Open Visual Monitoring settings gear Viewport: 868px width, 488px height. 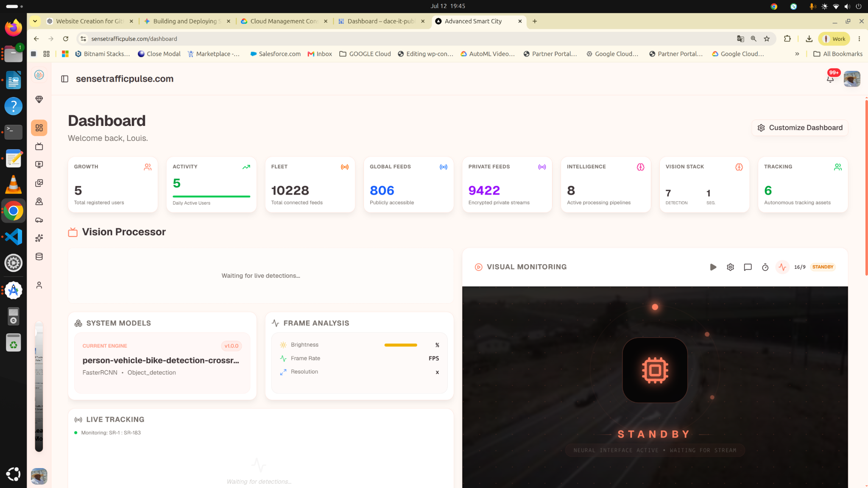730,267
